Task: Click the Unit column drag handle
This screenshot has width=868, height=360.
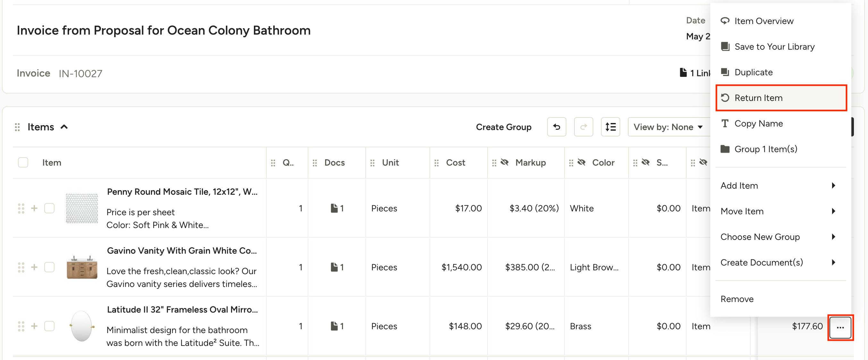Action: [x=372, y=163]
